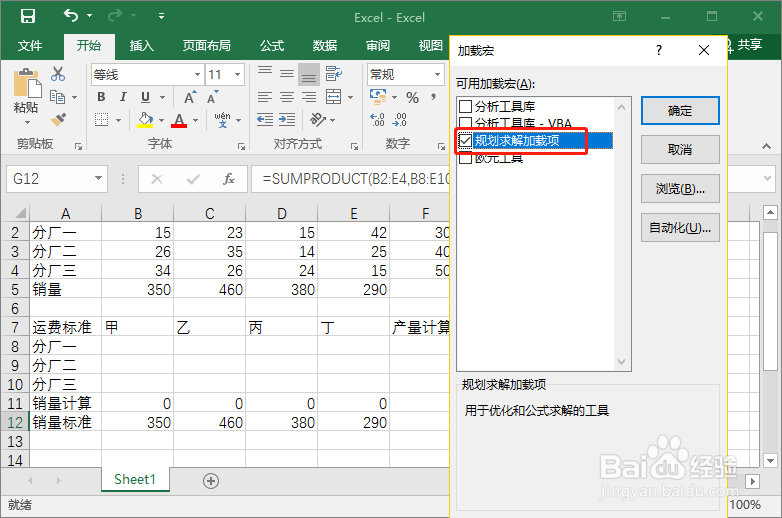Click the Wrap Text icon
The width and height of the screenshot is (782, 518).
[x=334, y=74]
